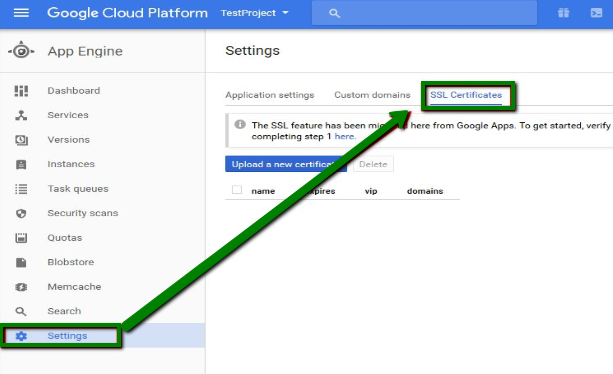
Task: Switch to the Application settings tab
Action: click(x=270, y=95)
